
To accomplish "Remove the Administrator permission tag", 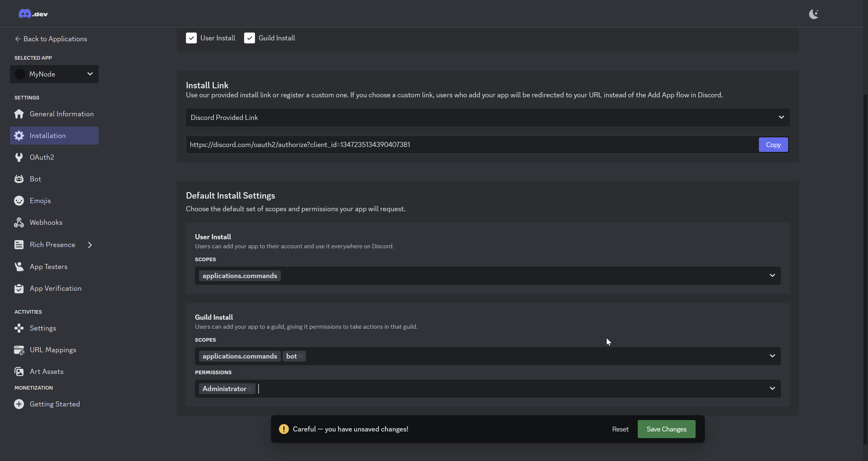I will (250, 389).
